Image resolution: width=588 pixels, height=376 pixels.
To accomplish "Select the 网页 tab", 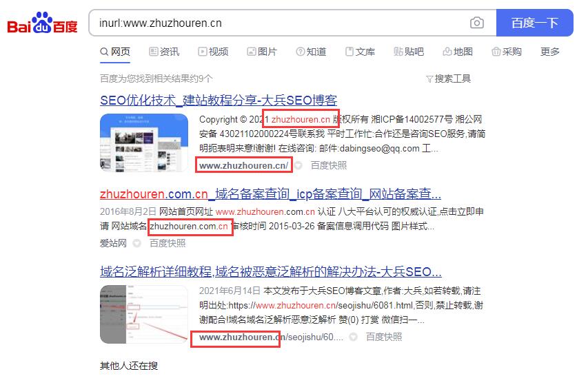I will (x=115, y=52).
